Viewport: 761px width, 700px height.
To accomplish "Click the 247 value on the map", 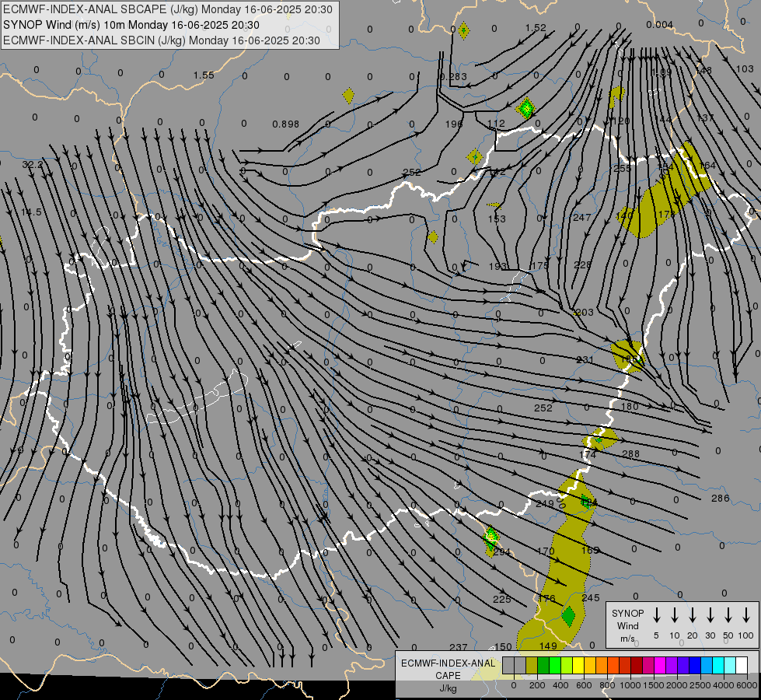I will tap(581, 218).
